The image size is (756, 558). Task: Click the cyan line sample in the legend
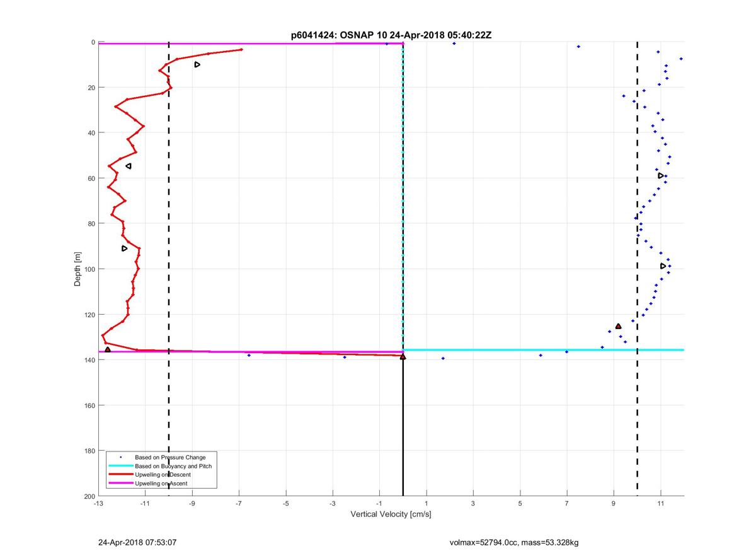120,465
